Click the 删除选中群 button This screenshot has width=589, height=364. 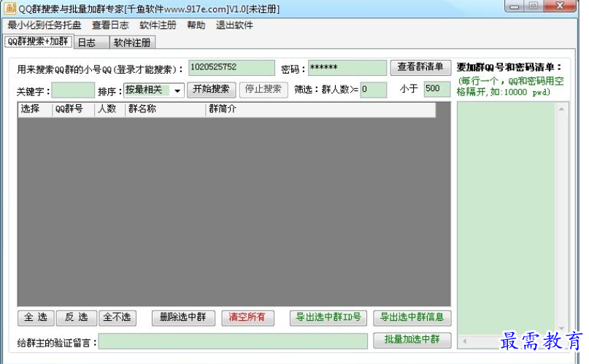coord(183,318)
